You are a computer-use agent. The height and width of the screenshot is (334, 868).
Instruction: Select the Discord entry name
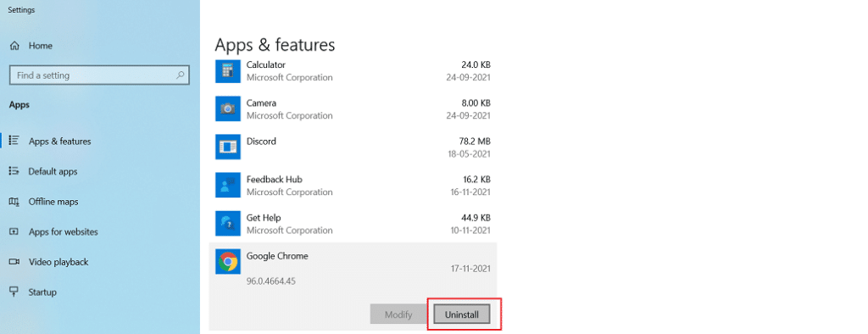click(261, 142)
